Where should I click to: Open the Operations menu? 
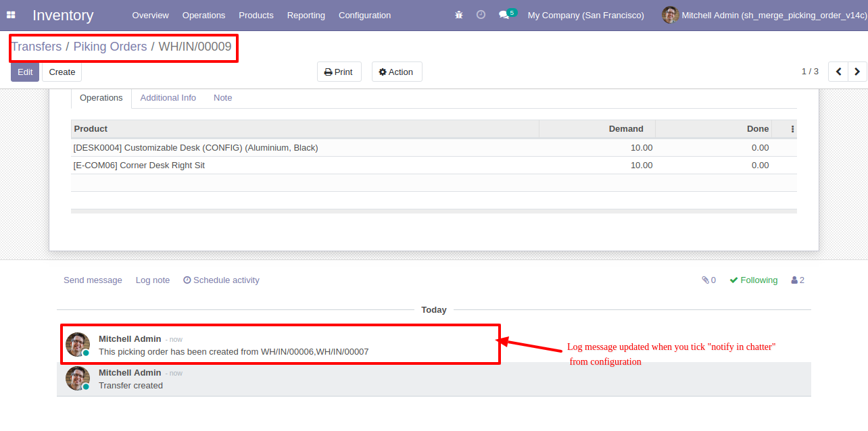[203, 15]
